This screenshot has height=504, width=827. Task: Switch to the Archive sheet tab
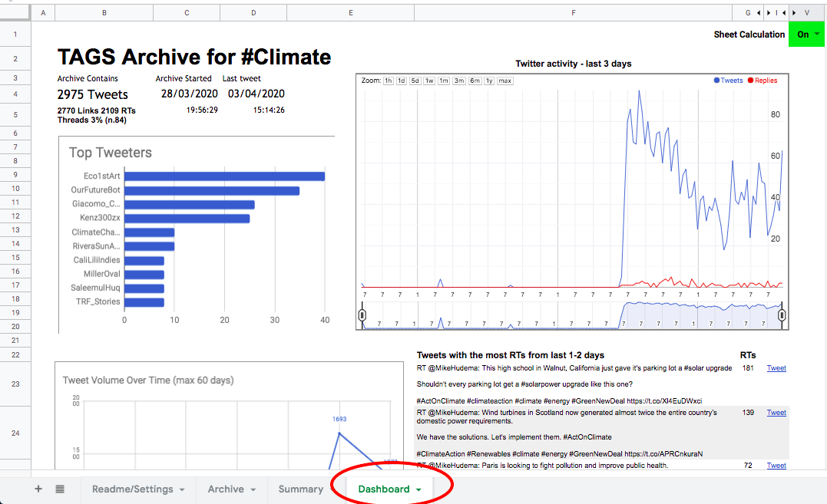click(x=226, y=489)
